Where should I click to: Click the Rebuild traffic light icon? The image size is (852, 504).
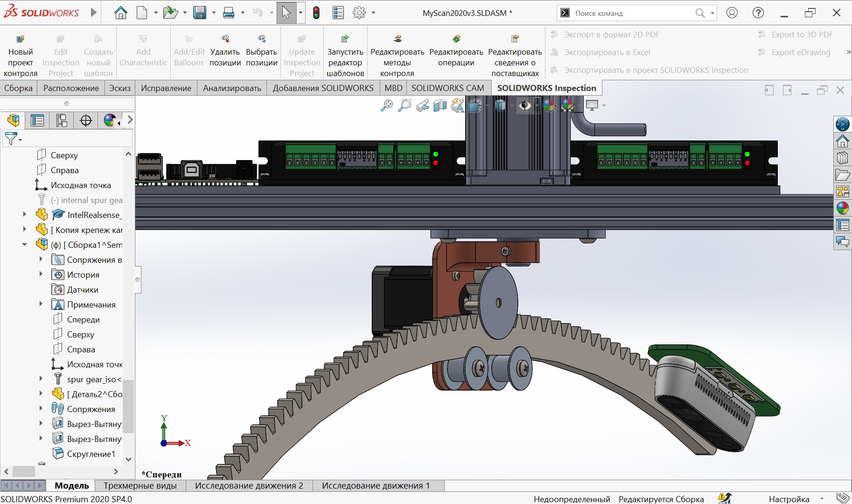[316, 13]
